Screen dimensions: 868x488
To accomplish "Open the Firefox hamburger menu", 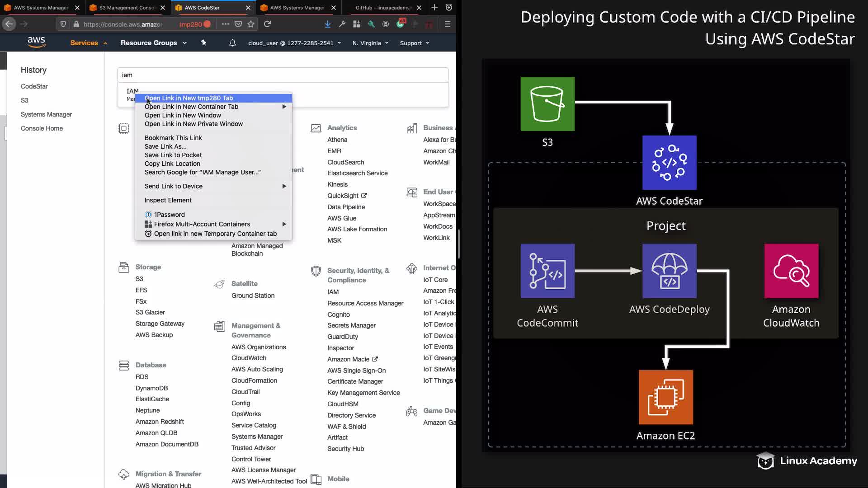I will (447, 24).
